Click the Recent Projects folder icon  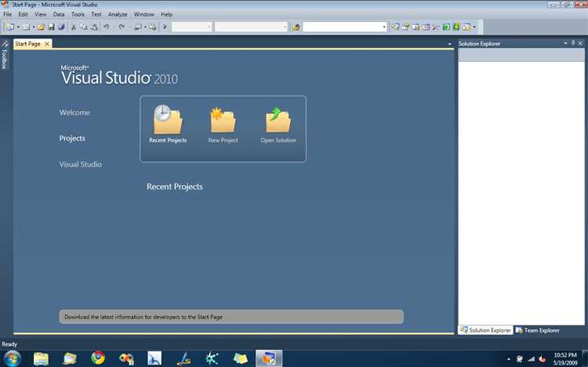(x=168, y=119)
